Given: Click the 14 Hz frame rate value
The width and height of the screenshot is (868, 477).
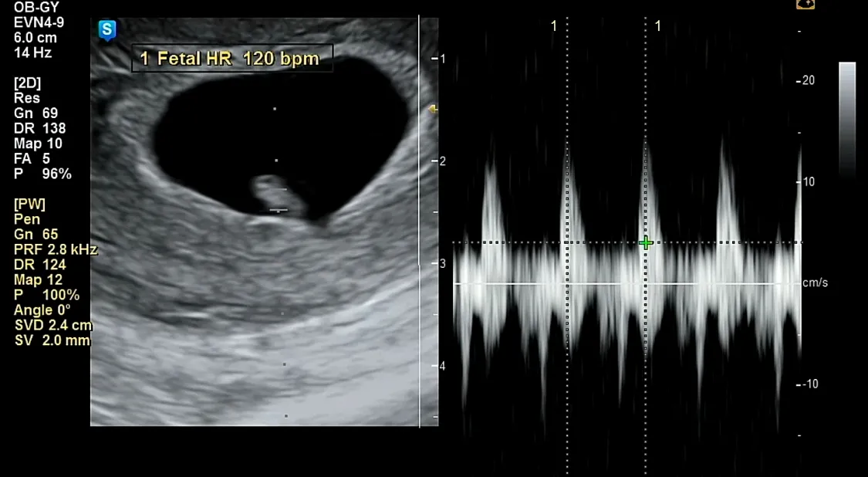Looking at the screenshot, I should click(x=32, y=53).
